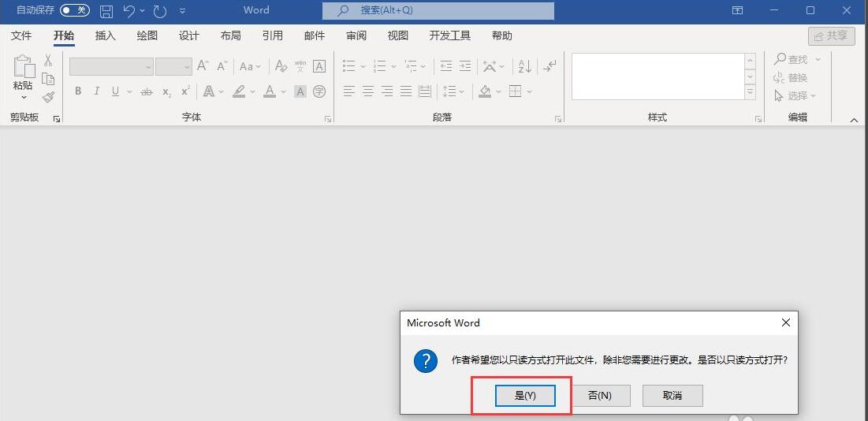Click Clear All Formatting icon
The width and height of the screenshot is (868, 421).
[x=281, y=66]
